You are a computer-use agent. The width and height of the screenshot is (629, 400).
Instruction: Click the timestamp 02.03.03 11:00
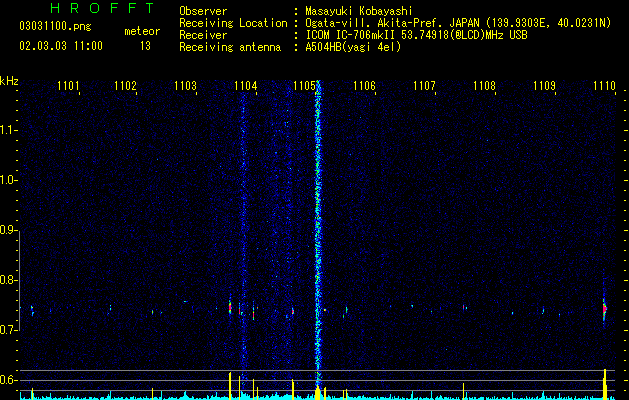coord(61,46)
